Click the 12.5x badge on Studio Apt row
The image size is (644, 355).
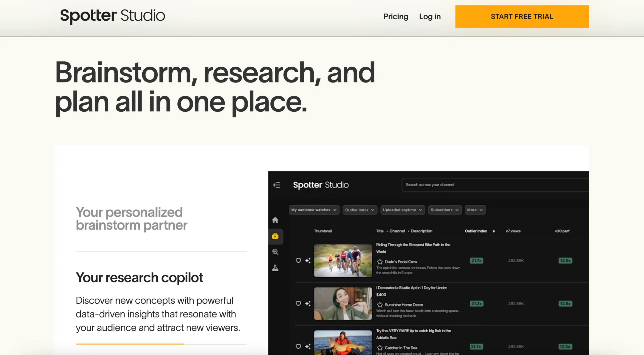(565, 304)
